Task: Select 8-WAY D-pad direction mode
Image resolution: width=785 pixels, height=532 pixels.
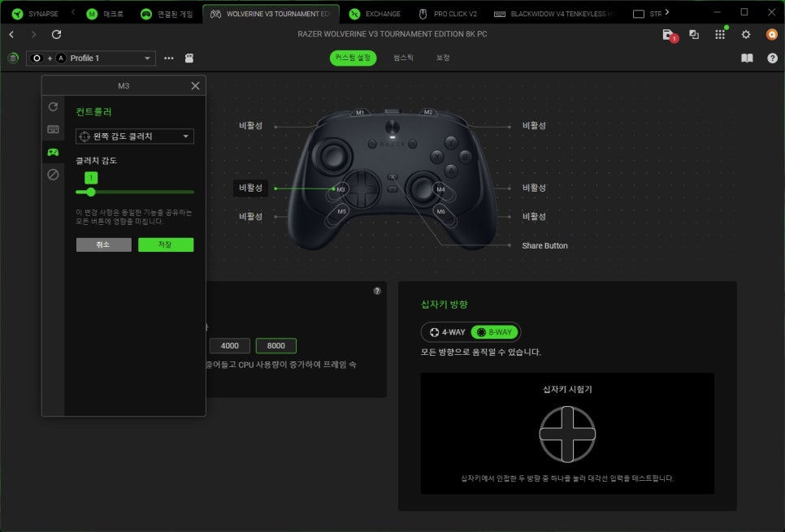Action: click(495, 332)
